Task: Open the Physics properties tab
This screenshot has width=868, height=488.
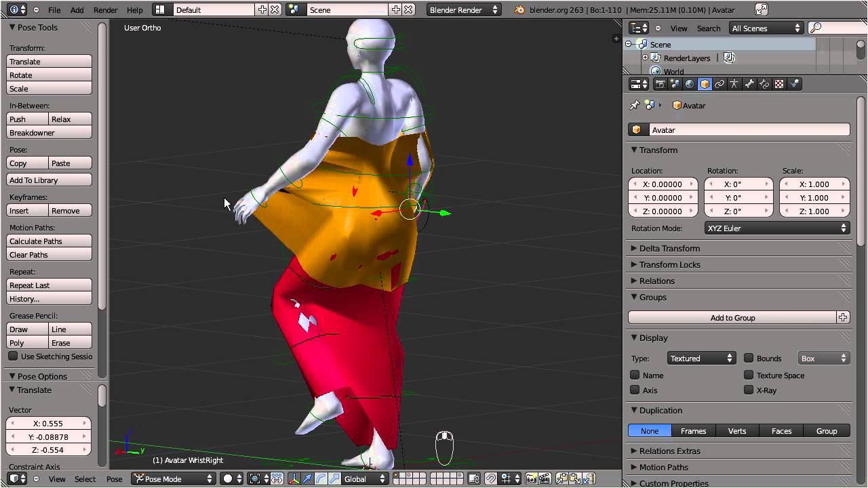Action: pyautogui.click(x=794, y=84)
